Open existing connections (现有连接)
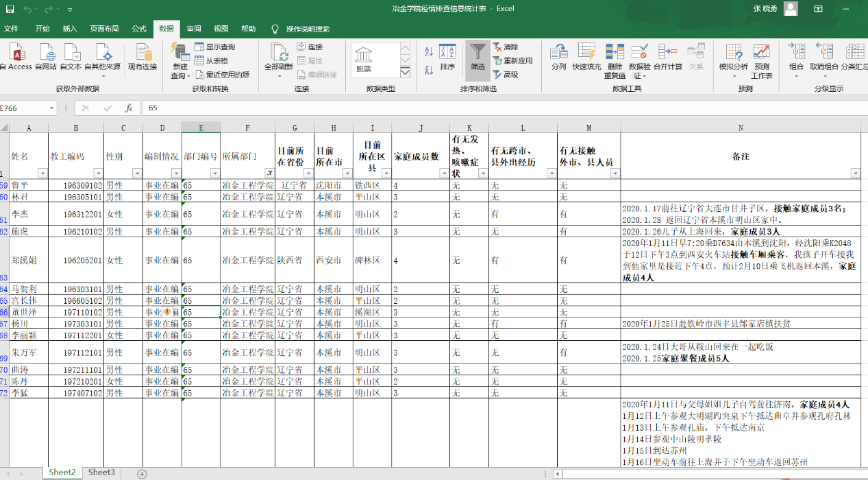Image resolution: width=868 pixels, height=480 pixels. pos(142,57)
